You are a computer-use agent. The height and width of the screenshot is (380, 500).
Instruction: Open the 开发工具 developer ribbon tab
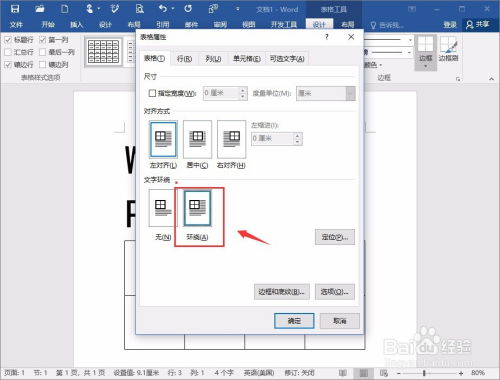click(284, 24)
